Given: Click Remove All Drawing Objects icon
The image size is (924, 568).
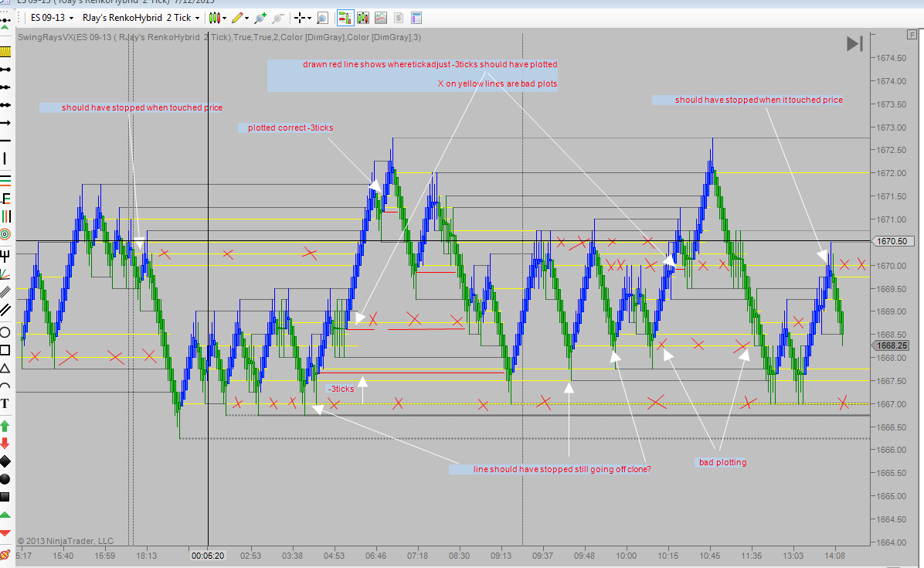Looking at the screenshot, I should pyautogui.click(x=5, y=554).
